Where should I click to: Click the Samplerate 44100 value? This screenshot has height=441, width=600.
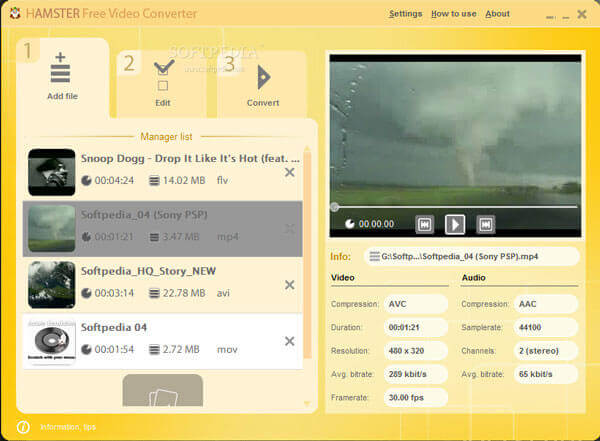(x=546, y=327)
